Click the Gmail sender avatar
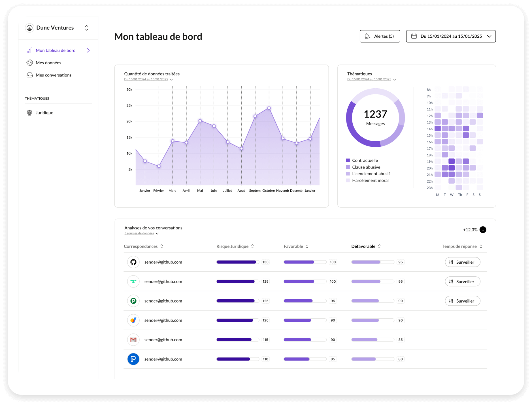532x405 pixels. (133, 340)
